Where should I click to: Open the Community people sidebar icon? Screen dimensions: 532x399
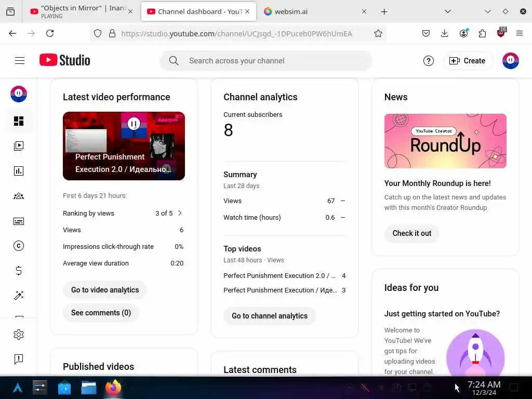(x=19, y=196)
